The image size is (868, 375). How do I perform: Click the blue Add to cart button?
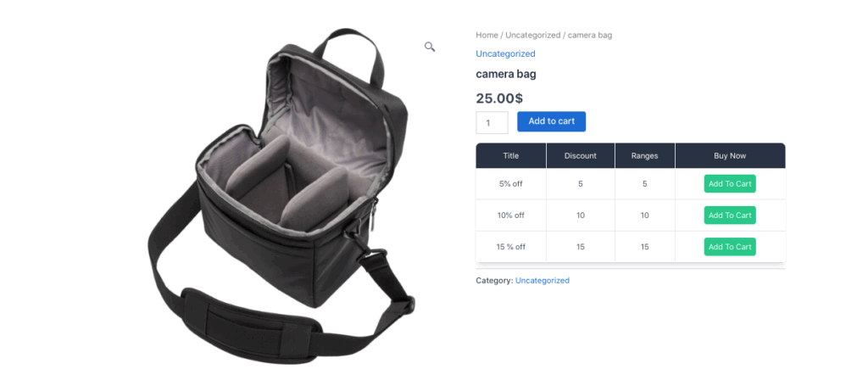pos(551,121)
